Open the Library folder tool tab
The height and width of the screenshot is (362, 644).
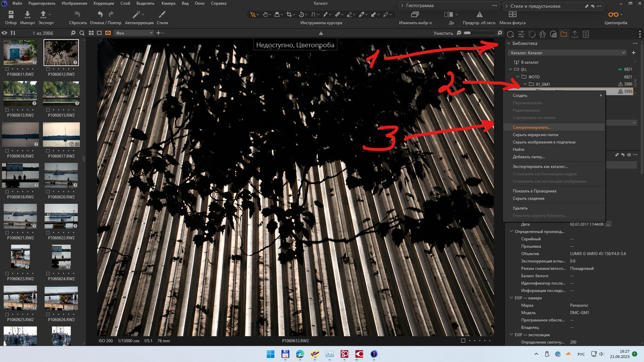[x=563, y=34]
